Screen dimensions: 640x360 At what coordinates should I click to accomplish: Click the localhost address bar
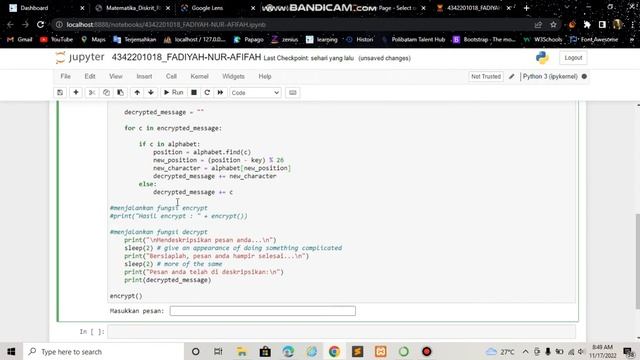click(x=294, y=24)
